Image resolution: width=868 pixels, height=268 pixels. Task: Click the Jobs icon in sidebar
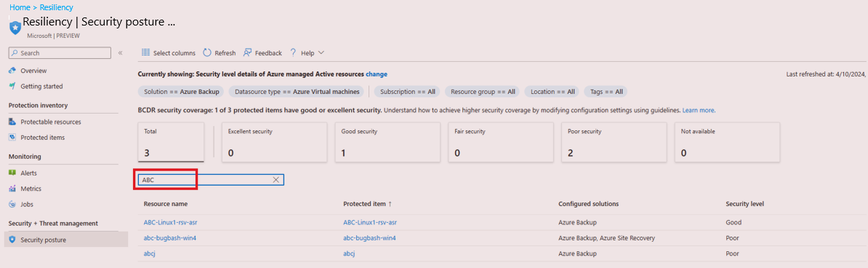point(13,204)
